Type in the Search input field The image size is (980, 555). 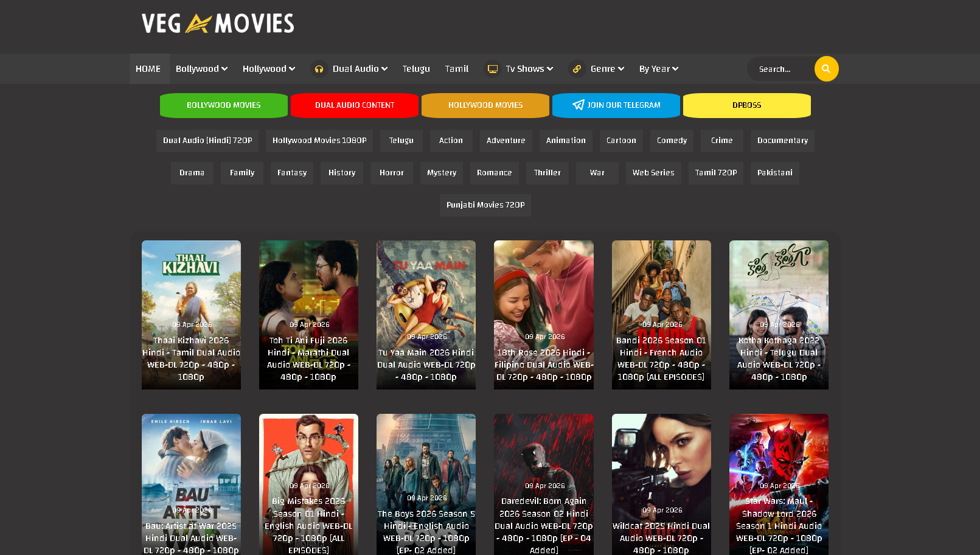781,69
